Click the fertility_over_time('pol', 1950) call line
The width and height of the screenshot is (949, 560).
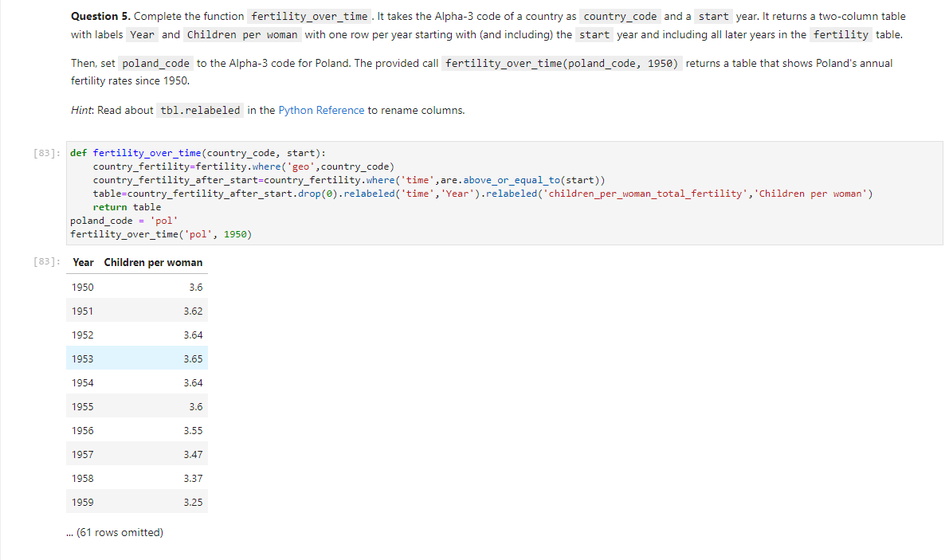pyautogui.click(x=161, y=233)
